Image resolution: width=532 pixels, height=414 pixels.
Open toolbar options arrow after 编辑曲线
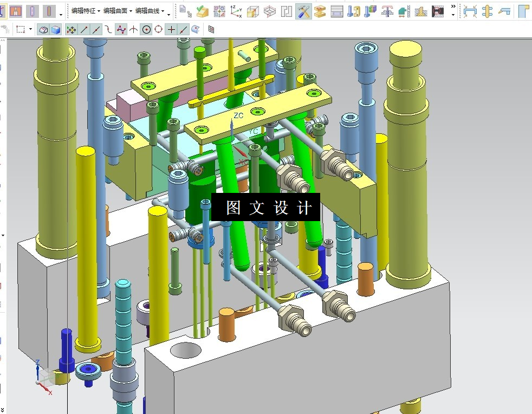[x=168, y=15]
